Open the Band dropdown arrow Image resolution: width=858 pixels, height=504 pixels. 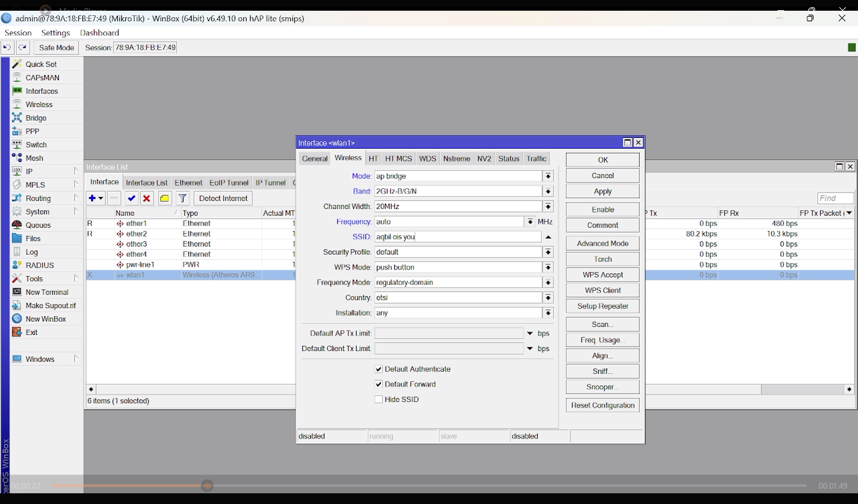click(548, 191)
